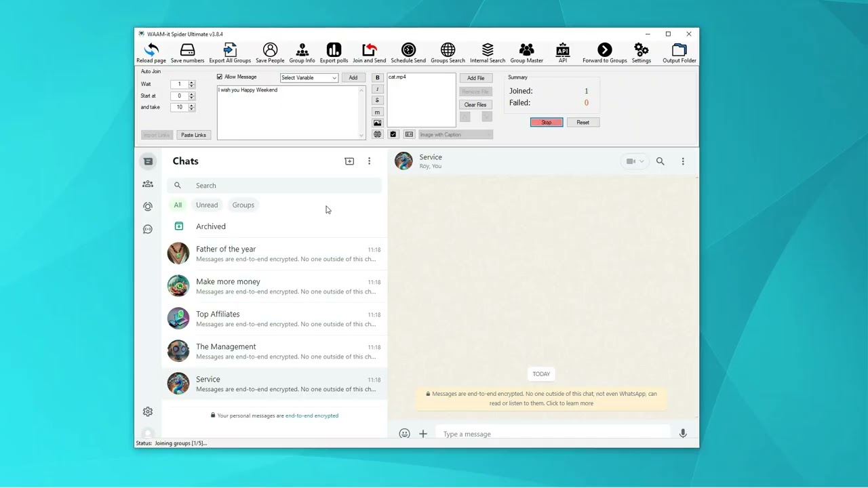
Task: Select the Groups chat filter
Action: tap(243, 205)
